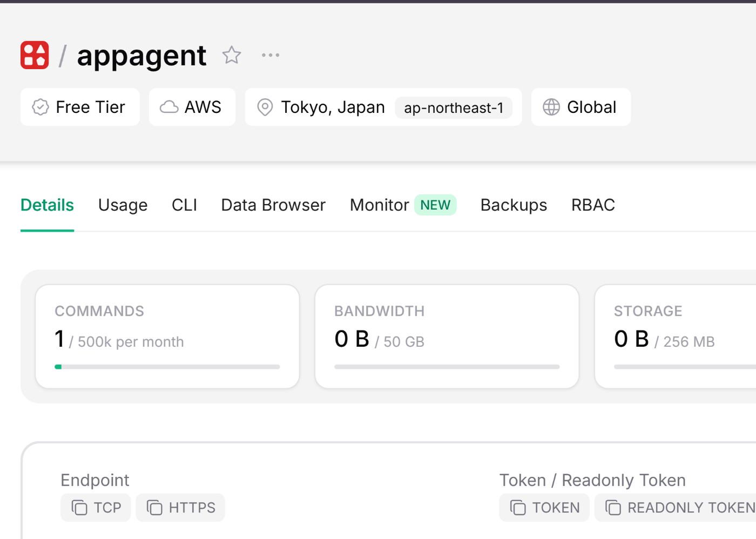Click the Commands usage progress bar
756x539 pixels.
pyautogui.click(x=167, y=367)
